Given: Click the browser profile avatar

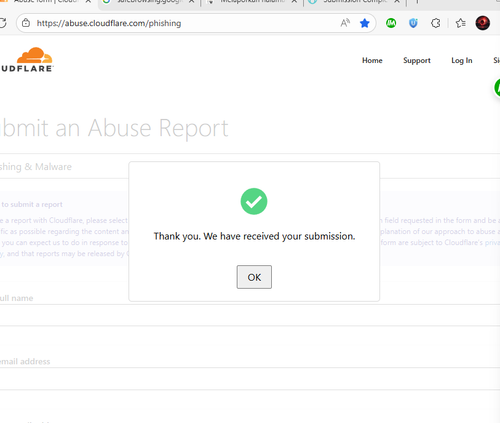Looking at the screenshot, I should (482, 23).
